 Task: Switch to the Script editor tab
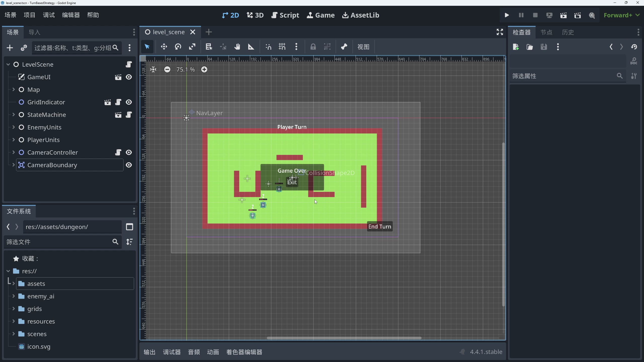(285, 15)
